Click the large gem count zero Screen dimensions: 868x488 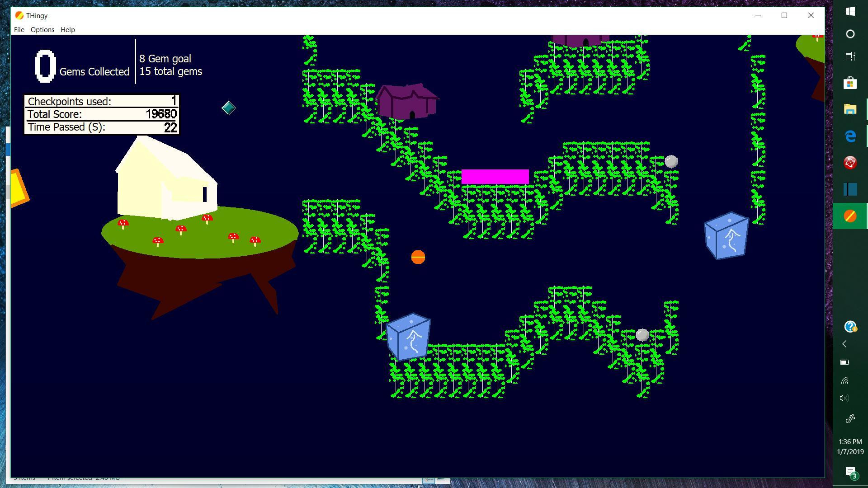(45, 66)
